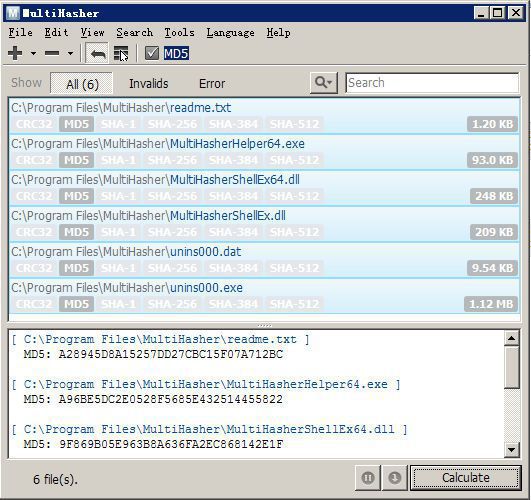Click the round button left of Calculate

(395, 478)
